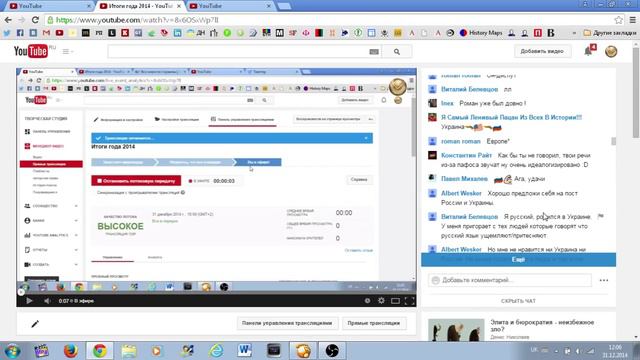640x360 pixels.
Task: Open Другие закладки bookmarks folder
Action: 610,33
